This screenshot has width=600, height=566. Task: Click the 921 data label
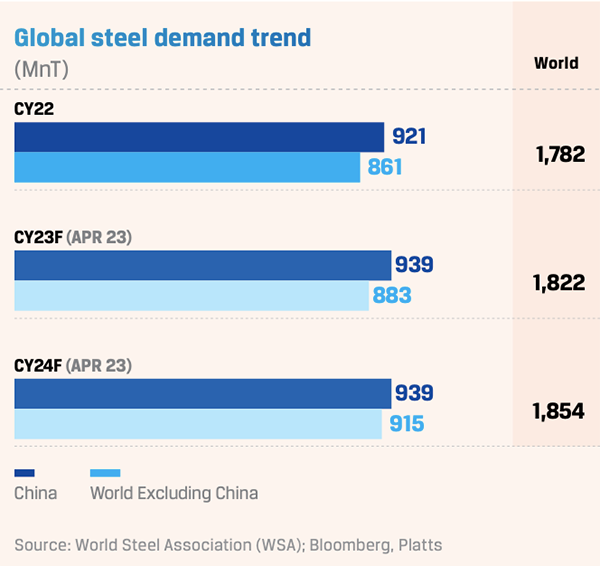pyautogui.click(x=410, y=136)
